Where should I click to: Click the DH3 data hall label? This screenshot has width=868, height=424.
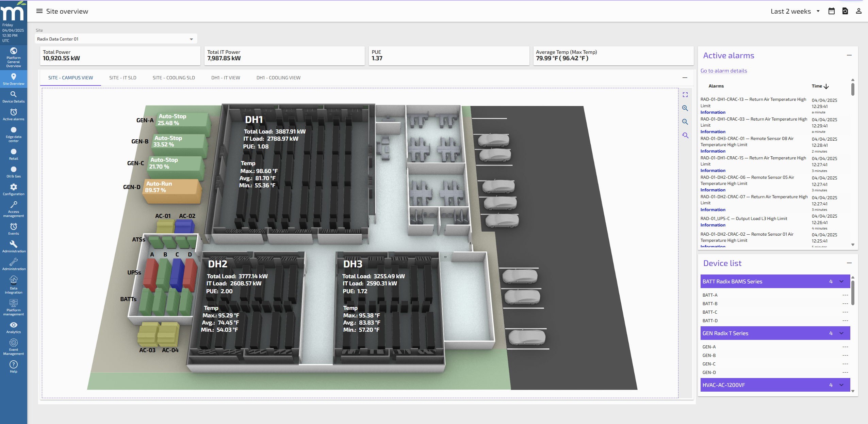coord(353,264)
